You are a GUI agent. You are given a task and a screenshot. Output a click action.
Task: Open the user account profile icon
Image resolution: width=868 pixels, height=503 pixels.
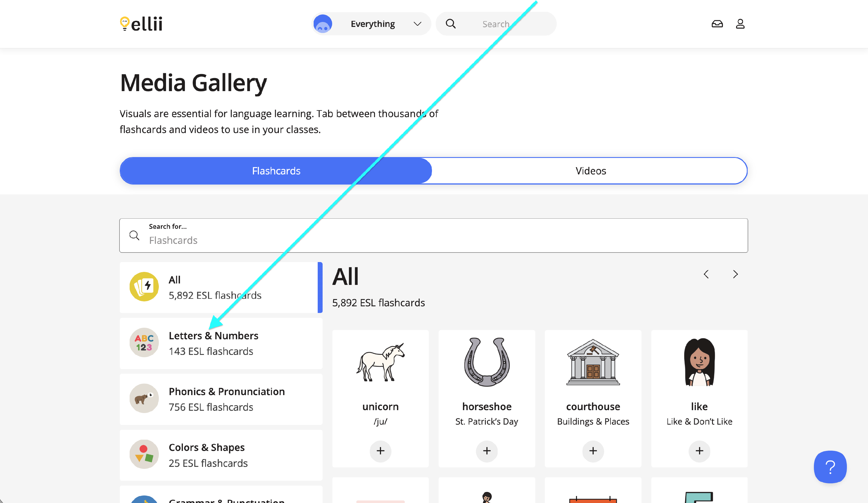pyautogui.click(x=740, y=24)
